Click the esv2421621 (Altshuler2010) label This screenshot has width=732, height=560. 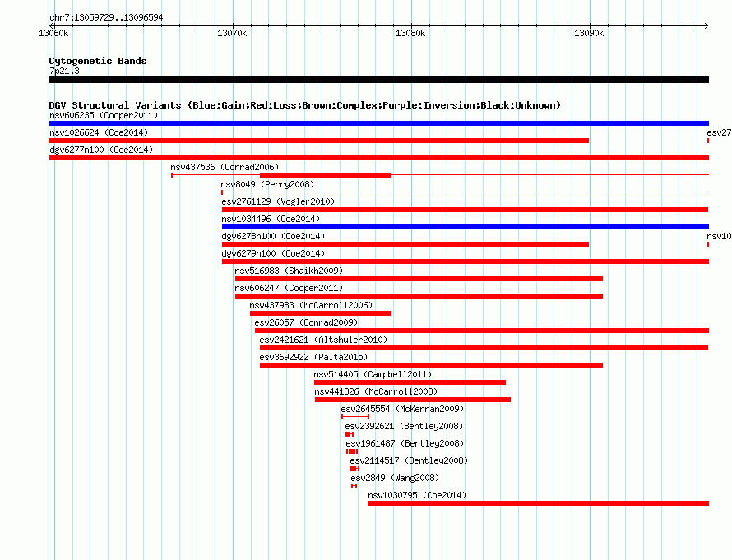click(x=323, y=340)
